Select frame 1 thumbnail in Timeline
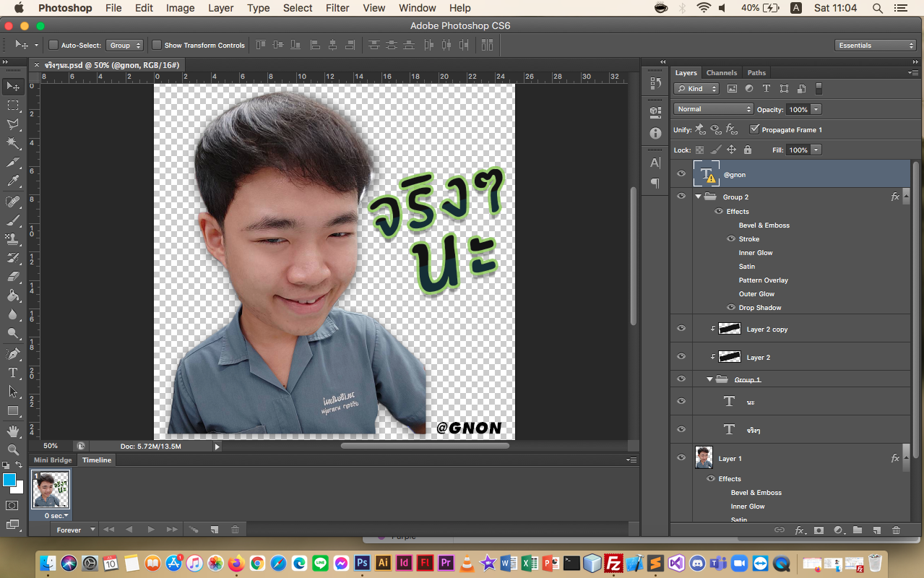Viewport: 924px width, 578px height. (x=51, y=491)
